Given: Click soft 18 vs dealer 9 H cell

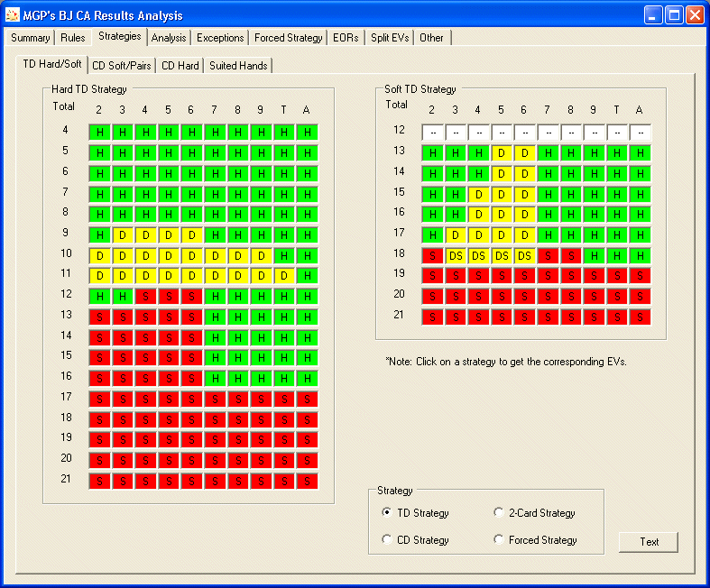Looking at the screenshot, I should (x=595, y=256).
